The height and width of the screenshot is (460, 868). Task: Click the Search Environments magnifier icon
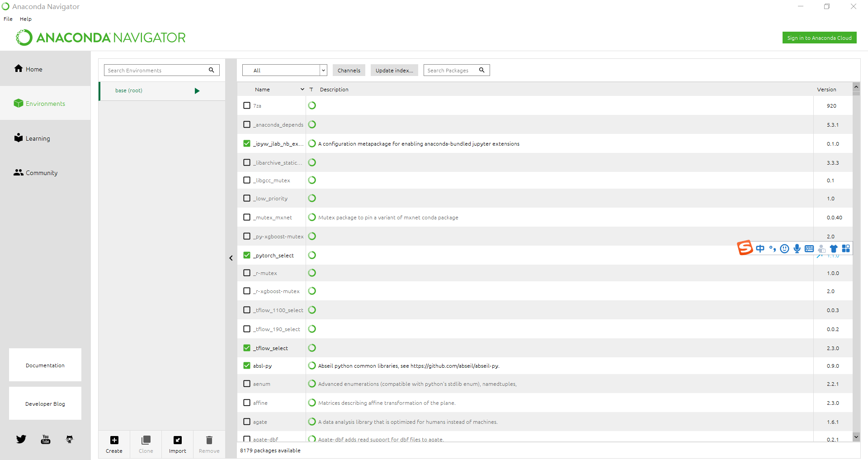(211, 70)
